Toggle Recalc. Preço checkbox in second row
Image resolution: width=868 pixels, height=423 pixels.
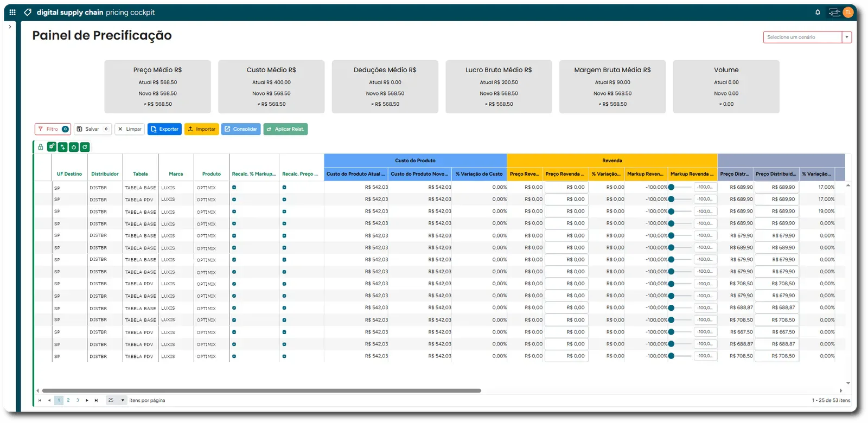pyautogui.click(x=284, y=199)
